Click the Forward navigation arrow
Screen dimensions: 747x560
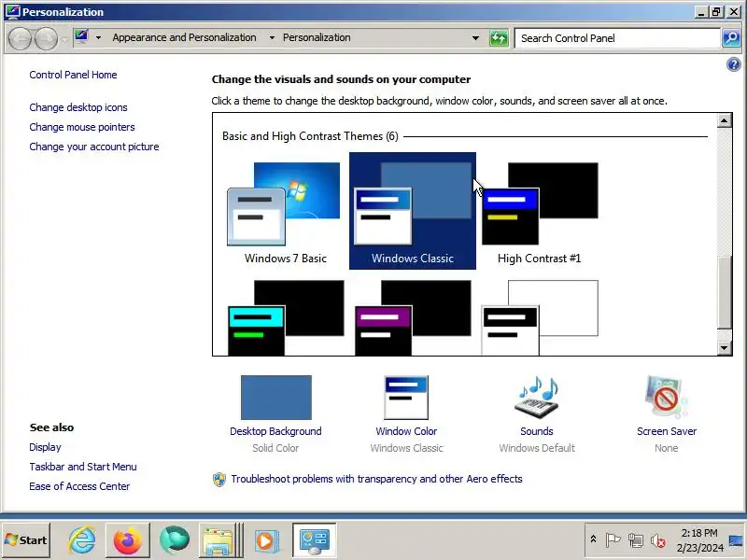[46, 38]
